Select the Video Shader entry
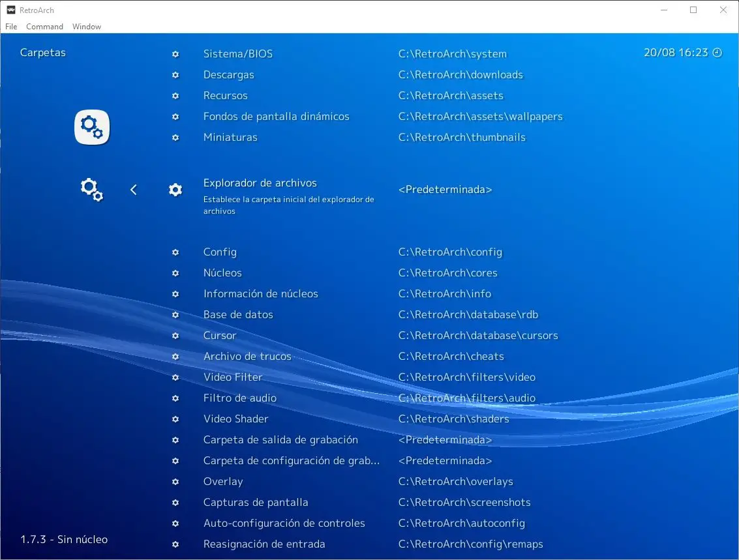 pyautogui.click(x=235, y=419)
